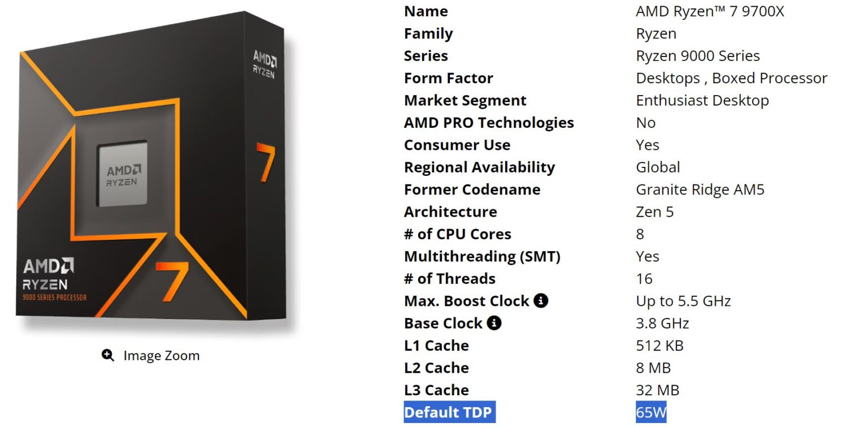This screenshot has height=427, width=868.
Task: Click the L3 Cache label
Action: [x=436, y=390]
